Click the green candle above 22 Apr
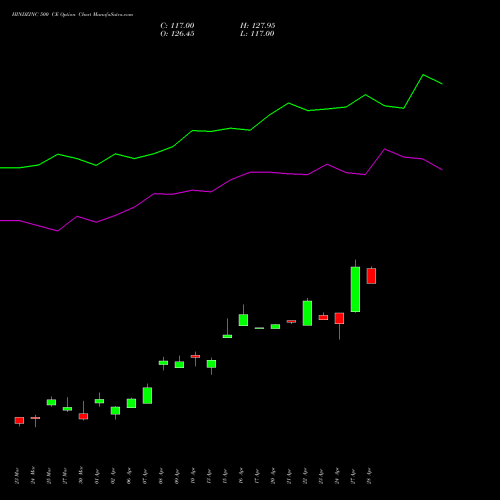 point(307,313)
